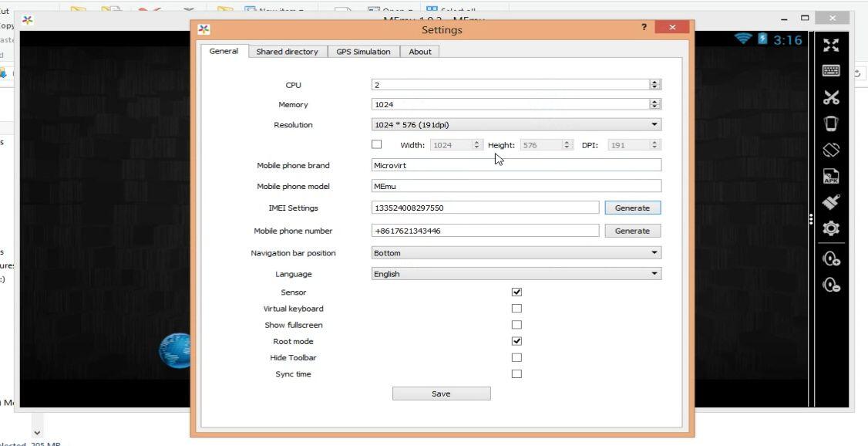Open the settings gear icon in sidebar
Image resolution: width=868 pixels, height=446 pixels.
click(831, 228)
